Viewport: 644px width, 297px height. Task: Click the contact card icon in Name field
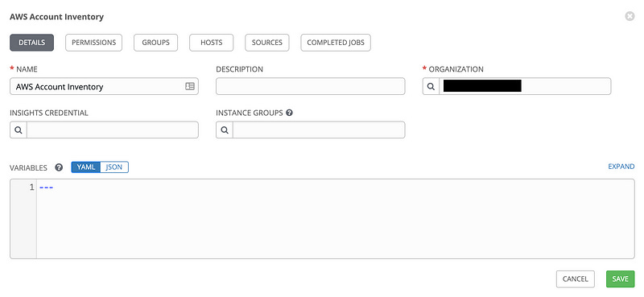point(190,86)
